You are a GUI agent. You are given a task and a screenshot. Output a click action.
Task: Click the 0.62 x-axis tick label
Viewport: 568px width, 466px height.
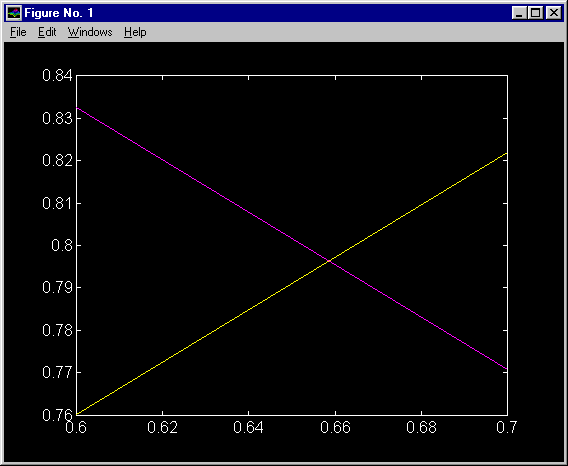tap(163, 428)
